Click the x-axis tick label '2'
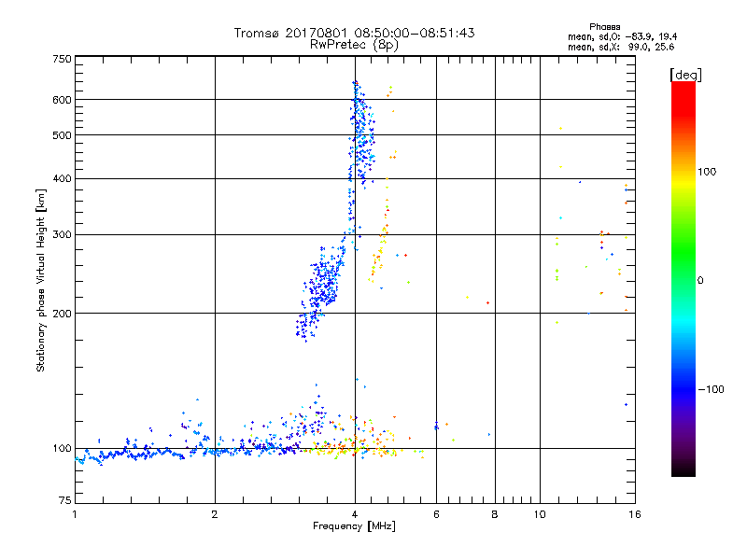 tap(215, 514)
